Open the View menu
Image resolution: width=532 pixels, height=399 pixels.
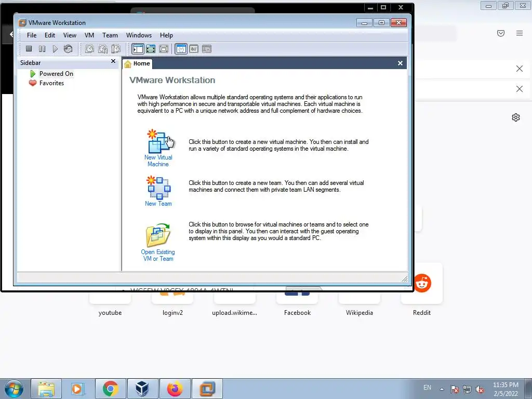[x=70, y=35]
